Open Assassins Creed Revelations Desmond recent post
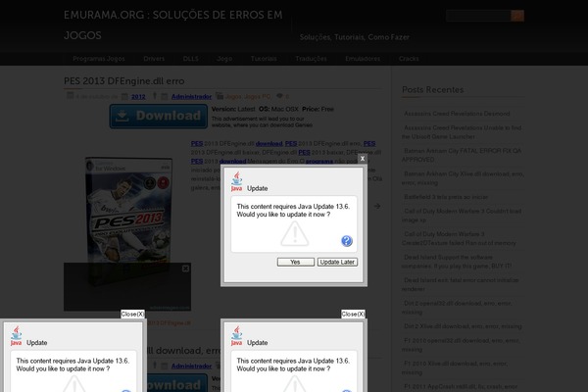This screenshot has width=588, height=392. click(457, 114)
